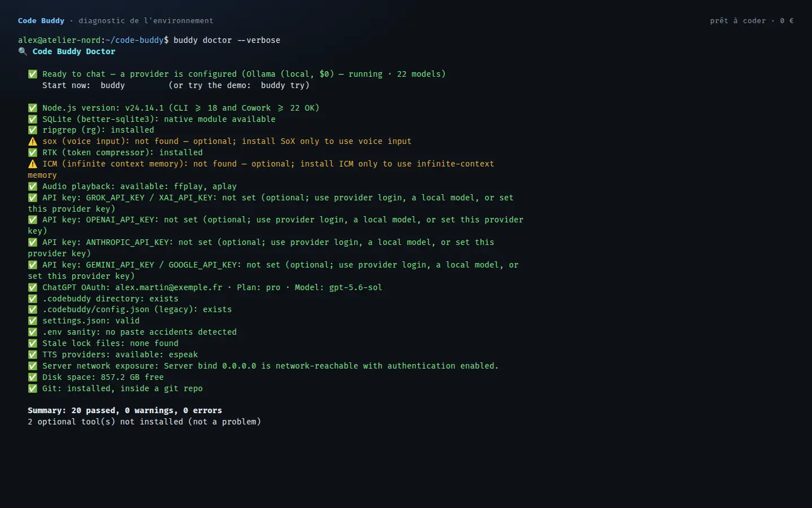Click the buddy doctor --verbose command text
Screen dimensions: 812x508
[227, 40]
